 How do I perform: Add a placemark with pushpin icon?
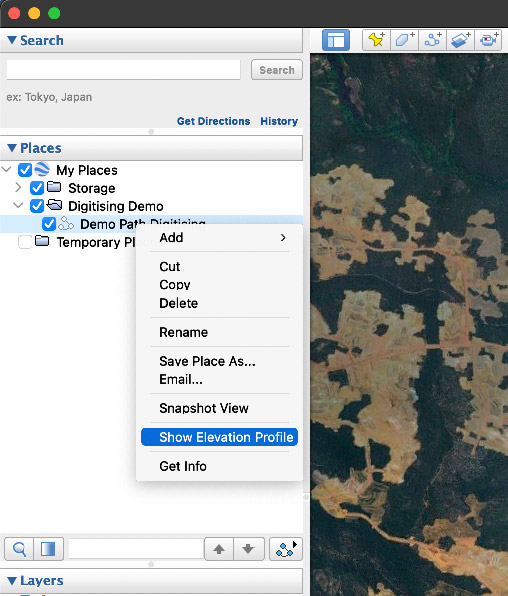point(376,40)
